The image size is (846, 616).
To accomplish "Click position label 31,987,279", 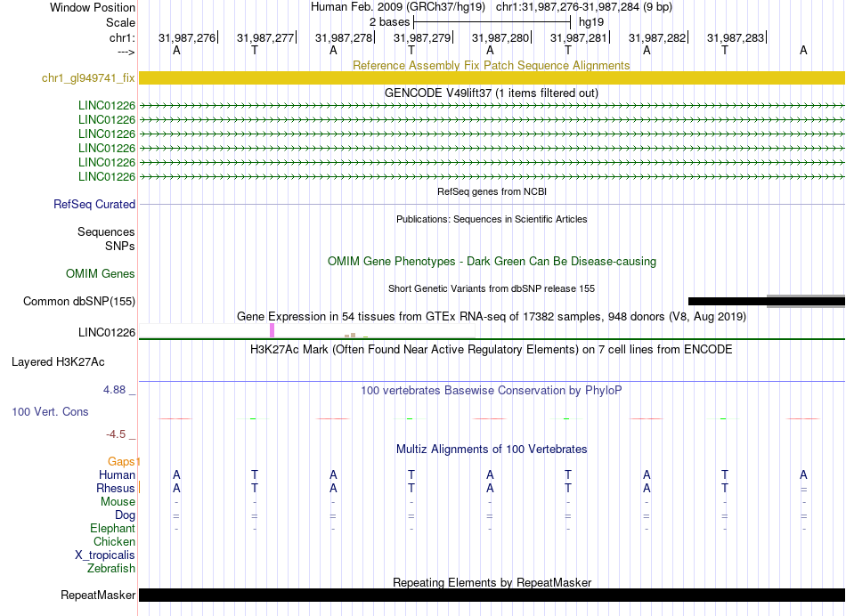I will tap(422, 37).
